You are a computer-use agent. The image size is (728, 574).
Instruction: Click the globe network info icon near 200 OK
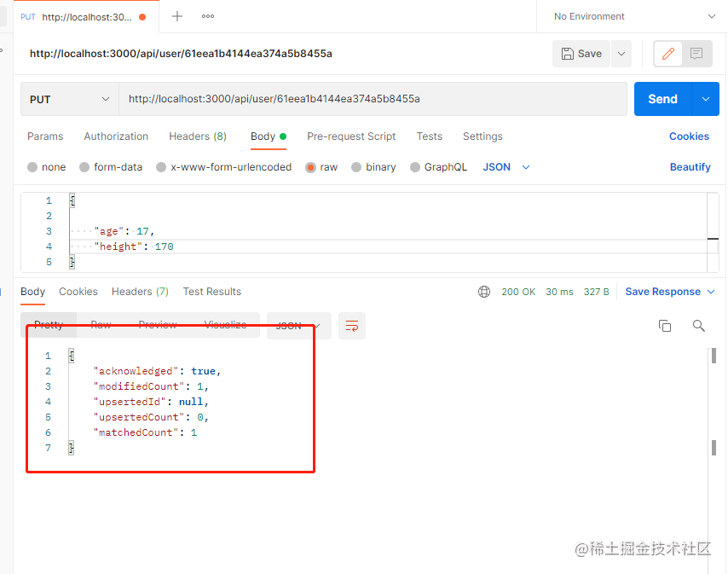point(483,291)
